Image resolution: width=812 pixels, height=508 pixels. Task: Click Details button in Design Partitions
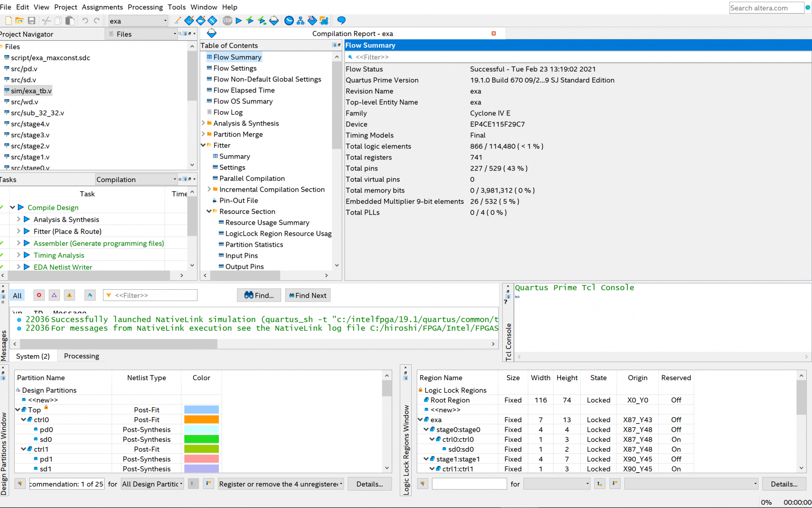click(x=369, y=484)
